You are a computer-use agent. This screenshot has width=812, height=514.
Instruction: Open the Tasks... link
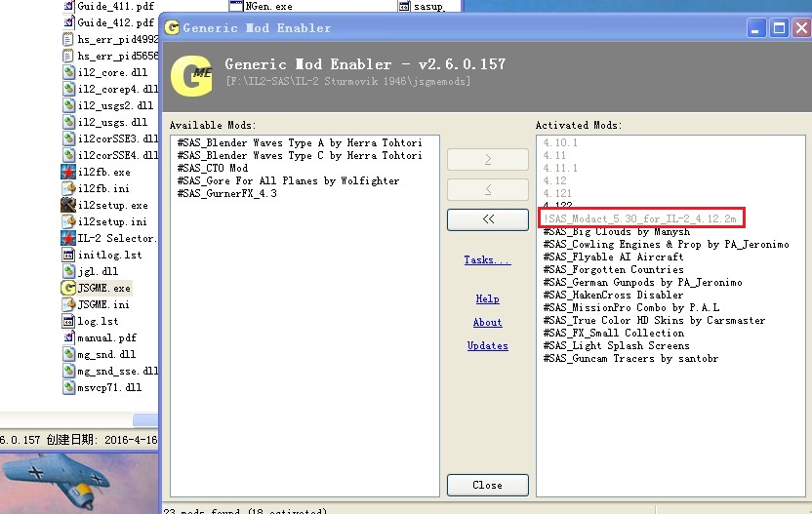487,259
